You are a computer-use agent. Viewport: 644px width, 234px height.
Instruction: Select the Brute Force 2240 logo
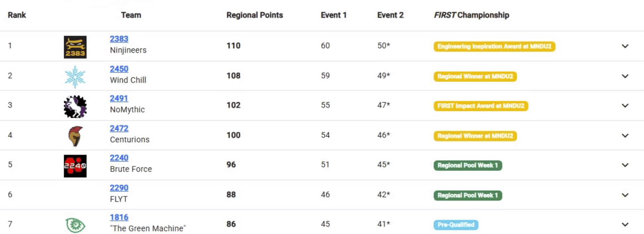[75, 165]
